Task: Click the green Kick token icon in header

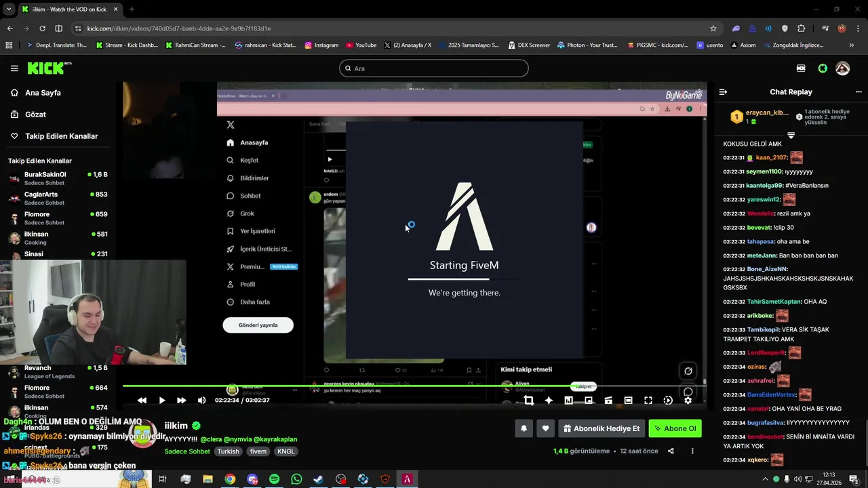Action: point(823,68)
